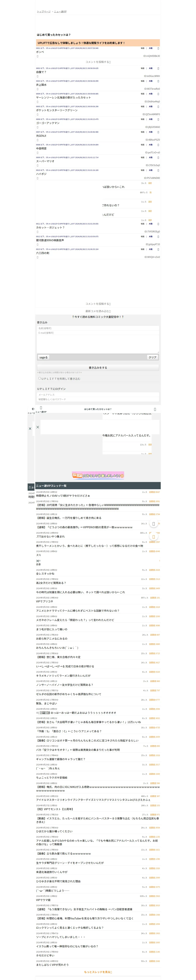Click もっとスレッドを見る to show more threads
Image resolution: width=196 pixels, height=980 pixels.
(98, 972)
